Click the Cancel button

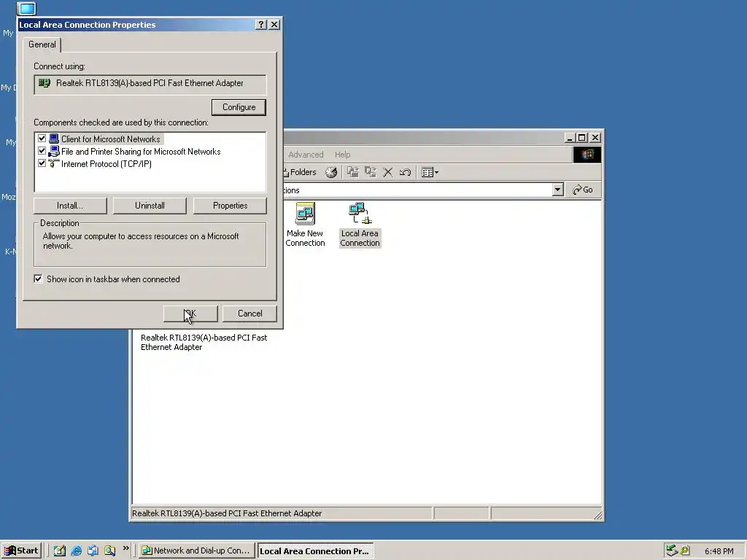click(249, 314)
